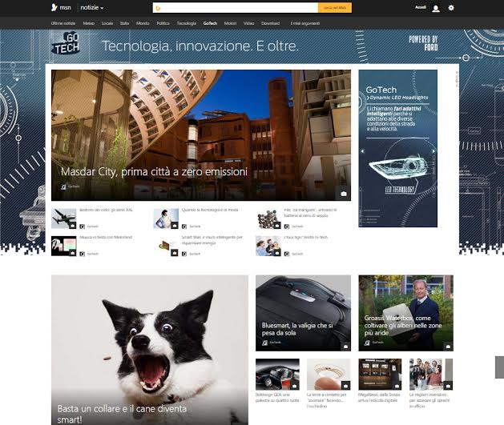504x425 pixels.
Task: Open the Download section
Action: (x=270, y=23)
